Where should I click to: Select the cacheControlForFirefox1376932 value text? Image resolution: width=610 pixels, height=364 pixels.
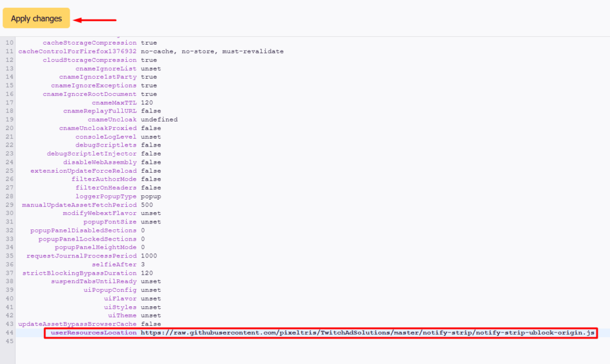pyautogui.click(x=212, y=51)
